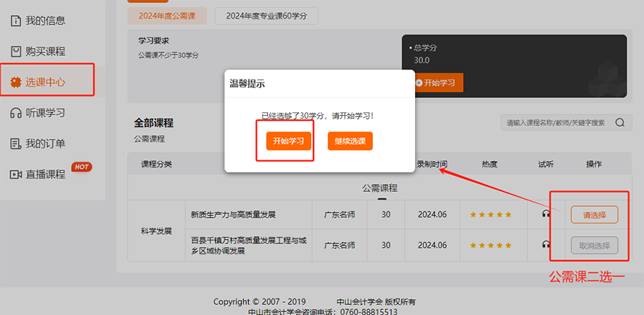The width and height of the screenshot is (644, 315).
Task: Switch to 2024年度公需课 tab
Action: tap(167, 15)
